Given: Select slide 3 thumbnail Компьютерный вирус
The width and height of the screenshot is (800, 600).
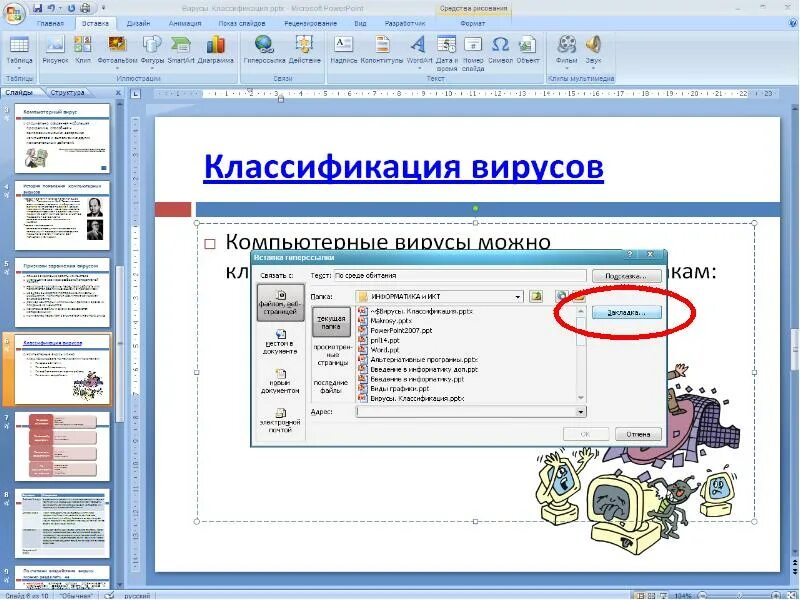Looking at the screenshot, I should point(62,138).
